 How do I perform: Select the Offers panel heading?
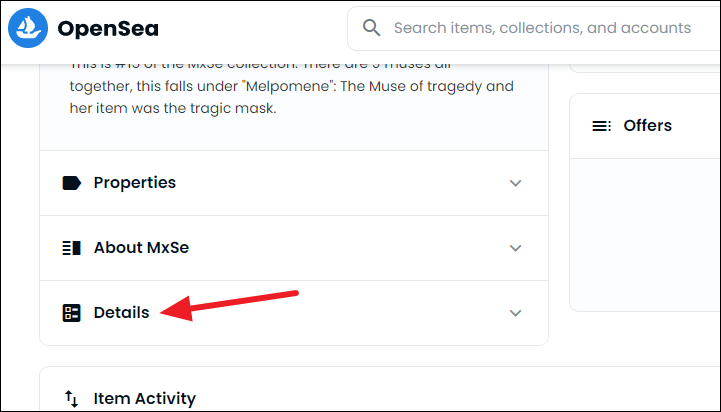point(647,126)
